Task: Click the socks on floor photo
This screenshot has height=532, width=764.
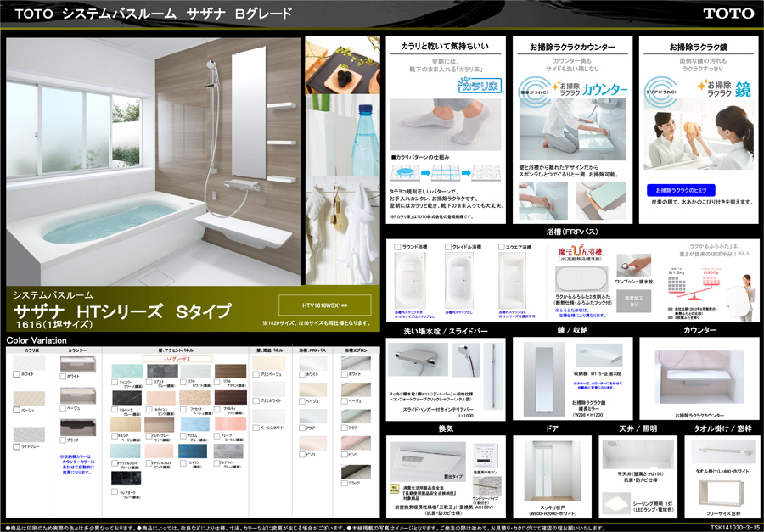Action: coord(446,124)
